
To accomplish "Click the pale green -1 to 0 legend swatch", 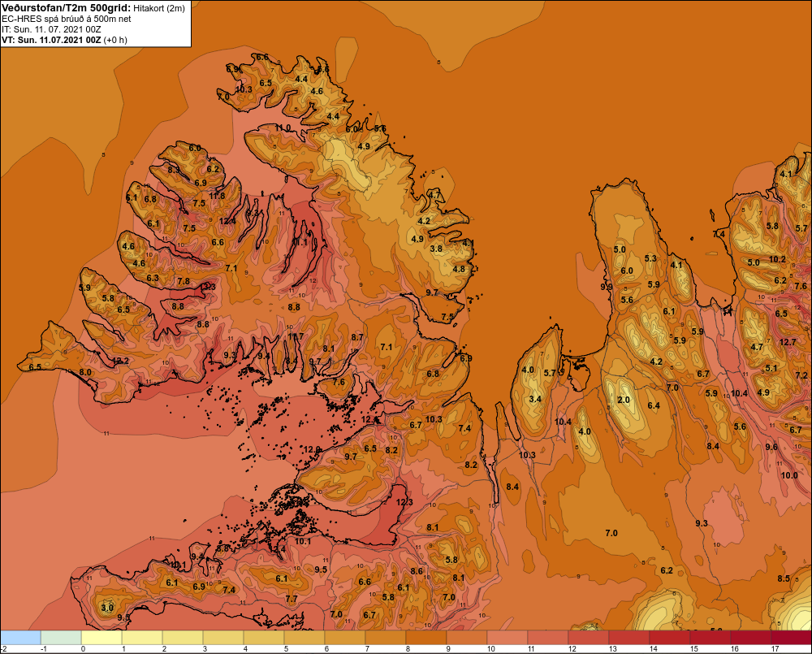I will click(x=61, y=638).
